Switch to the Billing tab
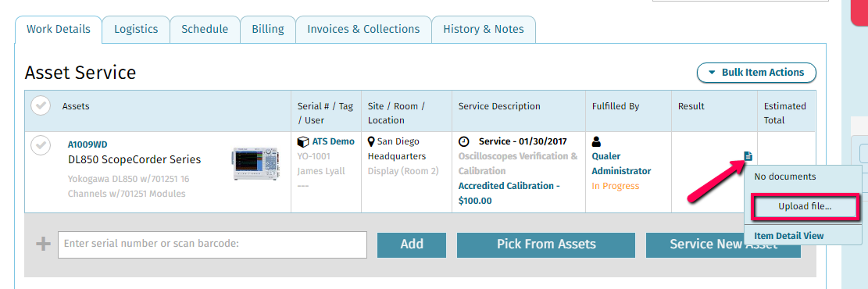868x289 pixels. (x=268, y=30)
